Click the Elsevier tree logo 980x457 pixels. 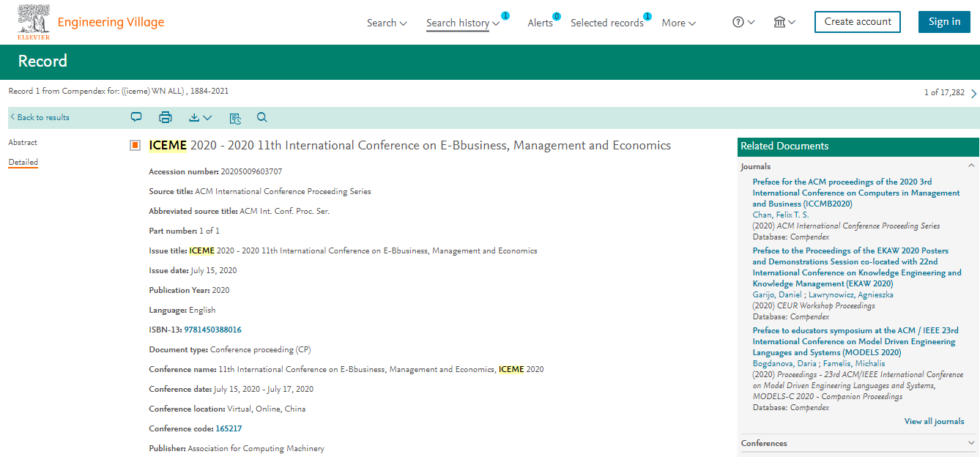[34, 22]
